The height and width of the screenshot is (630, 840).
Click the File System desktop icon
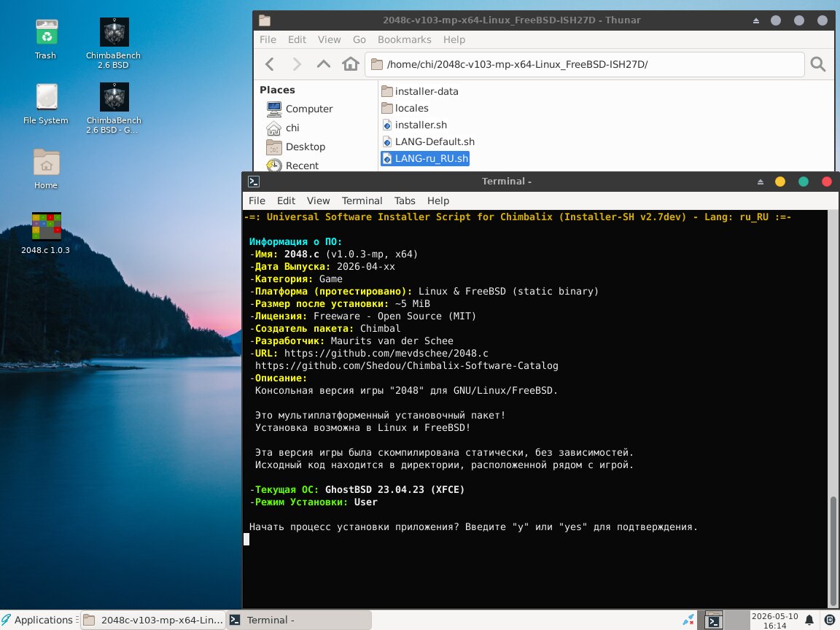(x=46, y=104)
